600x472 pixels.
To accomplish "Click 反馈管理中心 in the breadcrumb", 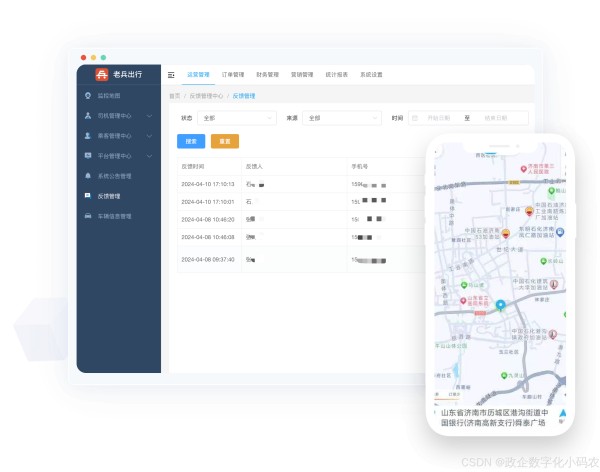I will [206, 96].
